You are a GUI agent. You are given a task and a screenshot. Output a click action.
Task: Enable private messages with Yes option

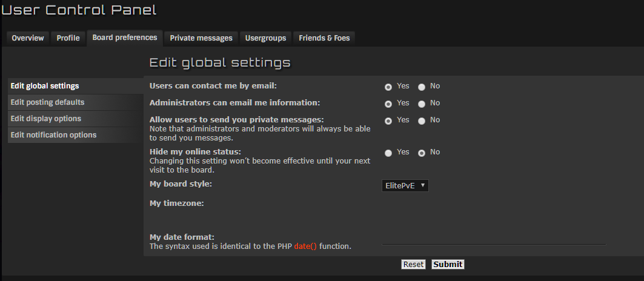388,121
